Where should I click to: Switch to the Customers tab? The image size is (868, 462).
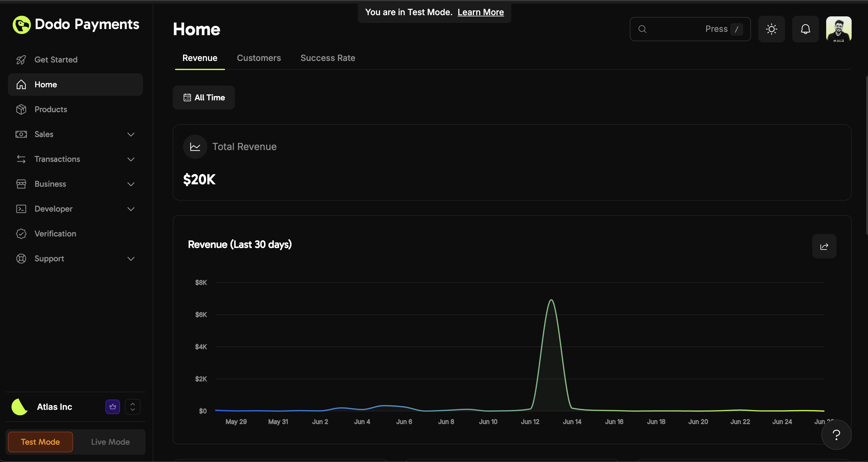click(259, 58)
